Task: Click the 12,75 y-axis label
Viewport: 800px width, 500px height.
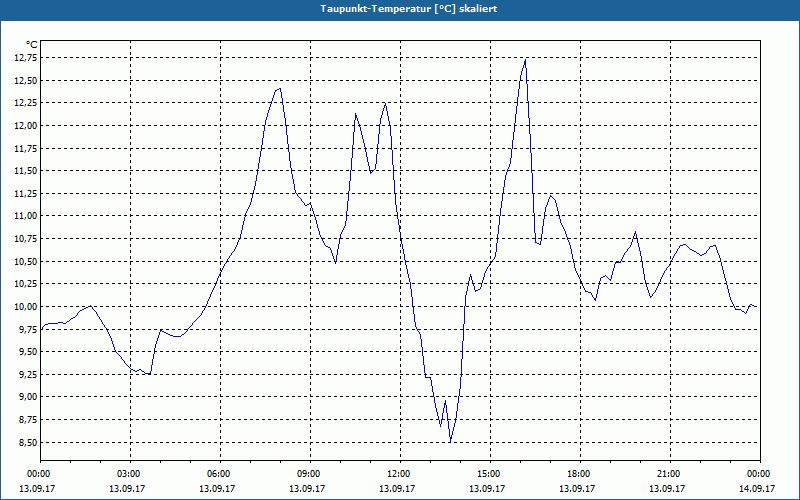Action: point(26,58)
